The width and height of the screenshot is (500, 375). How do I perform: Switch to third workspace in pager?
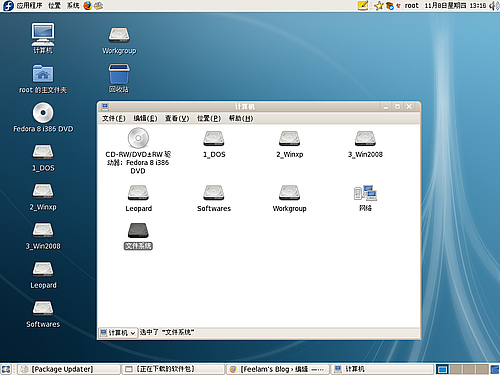(469, 369)
